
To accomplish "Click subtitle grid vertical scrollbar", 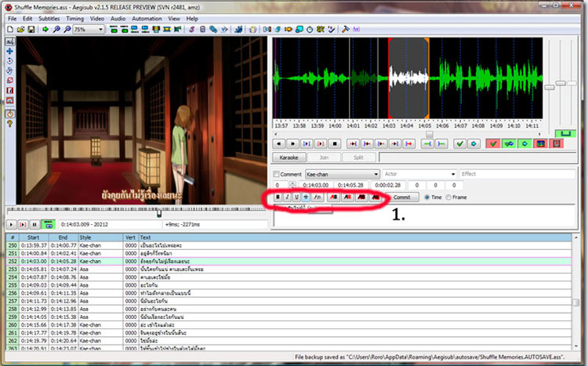I will click(575, 292).
